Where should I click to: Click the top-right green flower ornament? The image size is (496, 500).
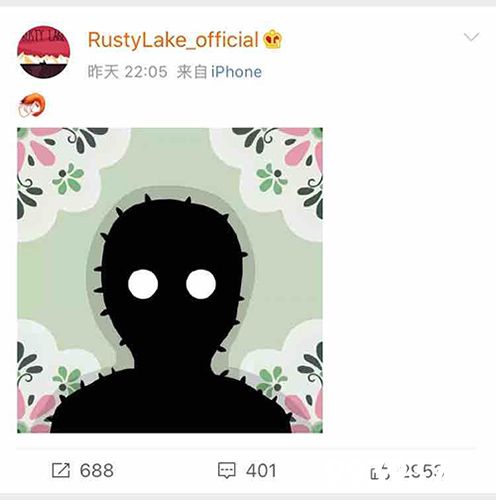tap(271, 178)
